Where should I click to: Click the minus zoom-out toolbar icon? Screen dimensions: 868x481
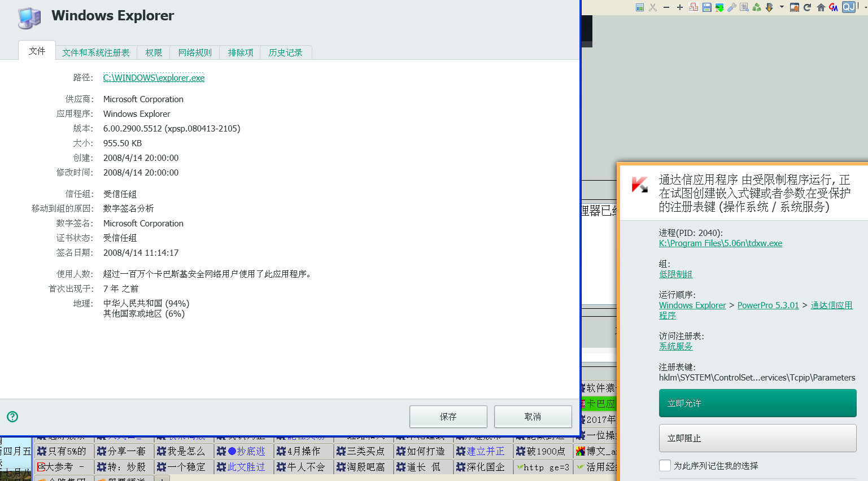(x=666, y=7)
